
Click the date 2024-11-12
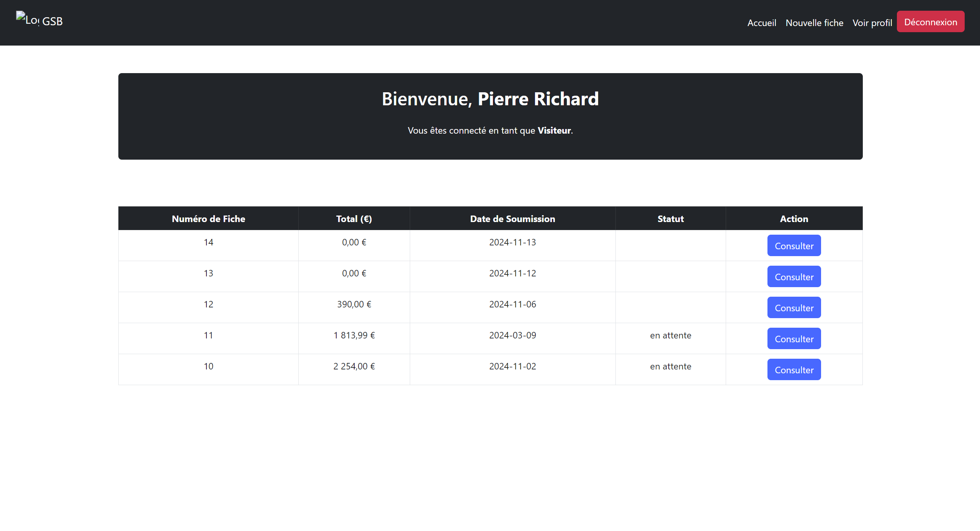pos(512,273)
